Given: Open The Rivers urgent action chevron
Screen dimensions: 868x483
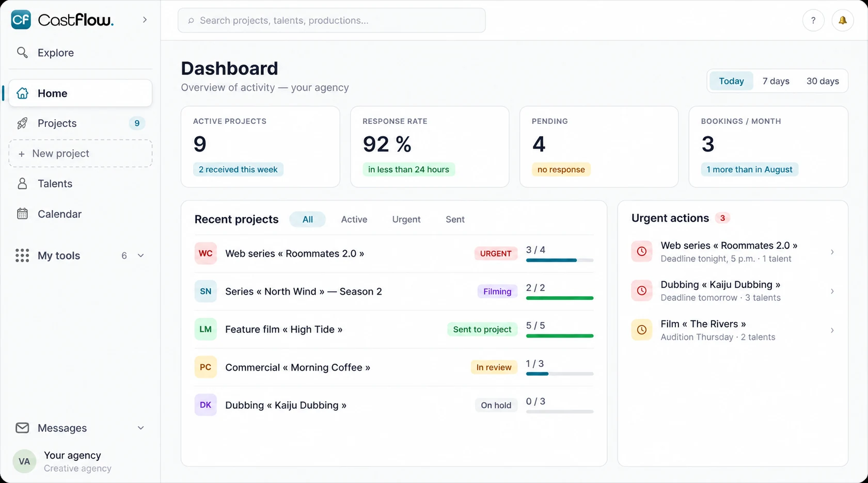Looking at the screenshot, I should click(x=832, y=330).
